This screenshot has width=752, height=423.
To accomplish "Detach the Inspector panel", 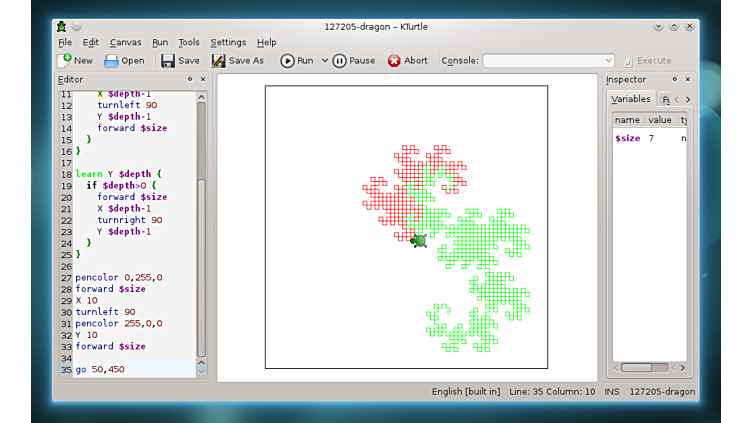I will (674, 79).
